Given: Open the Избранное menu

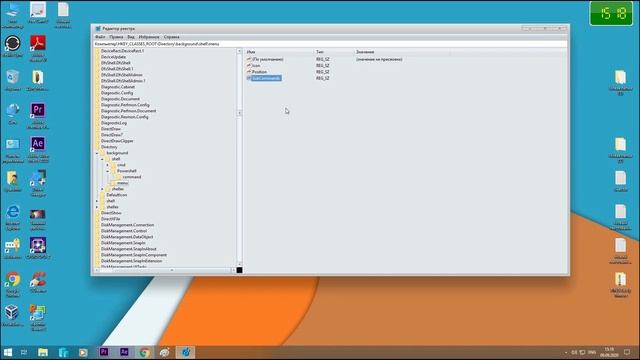Looking at the screenshot, I should pyautogui.click(x=149, y=37).
